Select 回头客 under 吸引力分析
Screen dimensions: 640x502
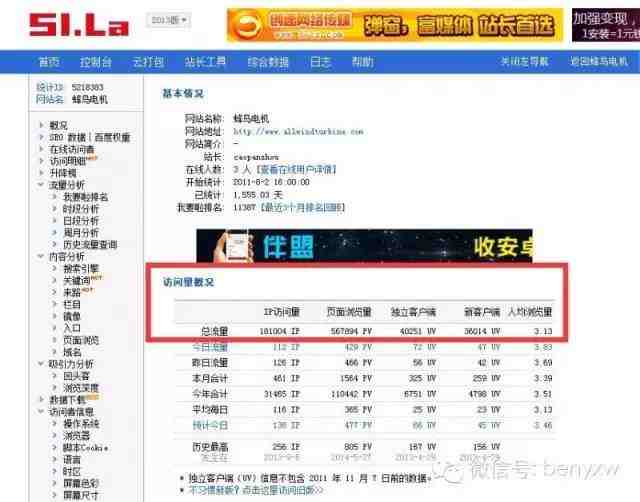(77, 375)
